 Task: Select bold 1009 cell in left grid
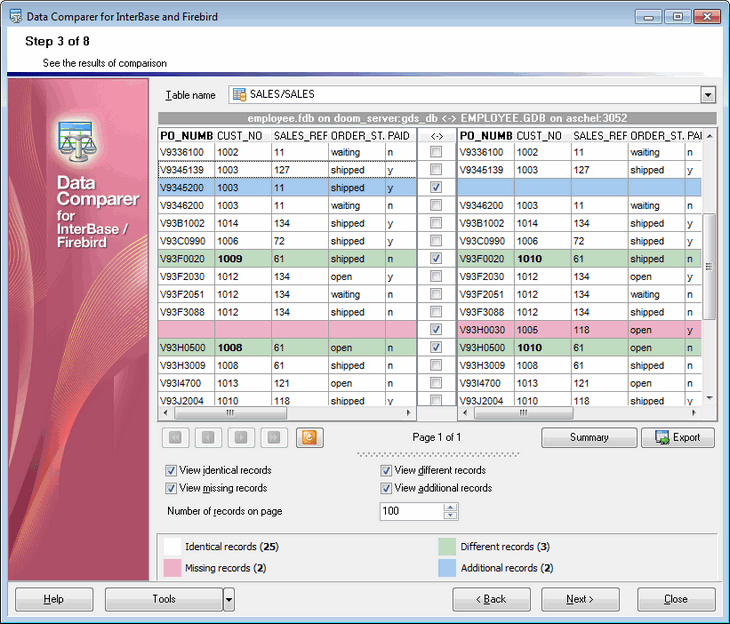(x=243, y=259)
